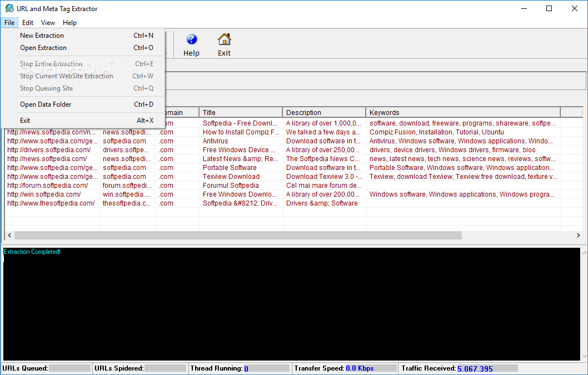This screenshot has width=588, height=375.
Task: Open the Help menu
Action: pos(70,22)
